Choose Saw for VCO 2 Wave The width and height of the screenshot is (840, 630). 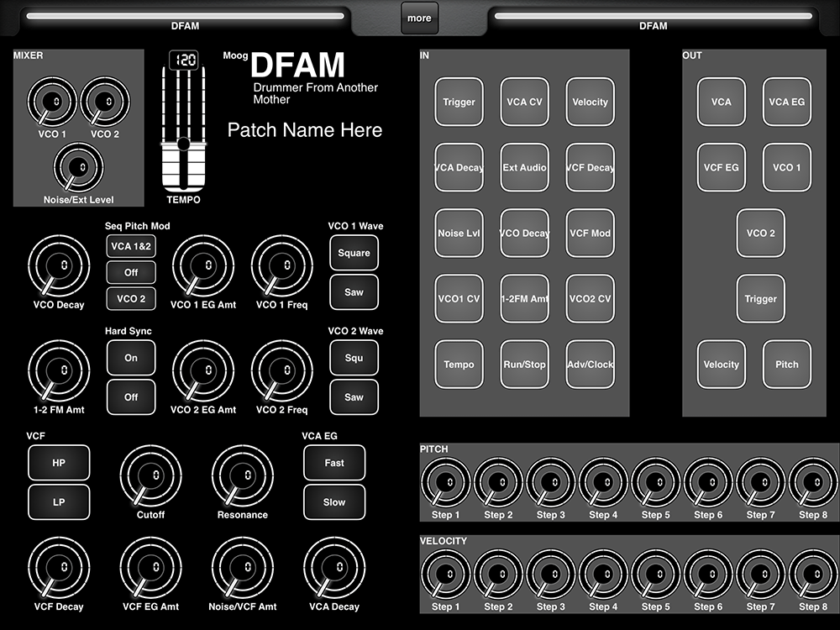354,397
